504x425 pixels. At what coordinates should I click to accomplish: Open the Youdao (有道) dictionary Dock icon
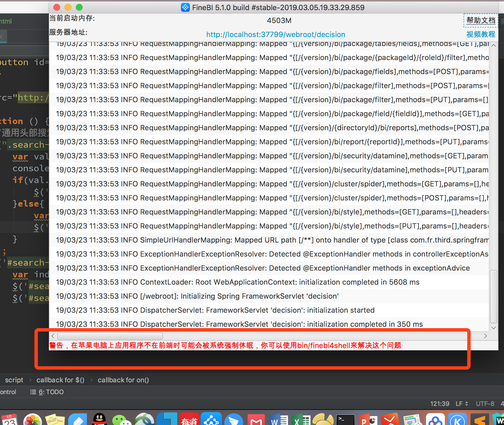[189, 419]
